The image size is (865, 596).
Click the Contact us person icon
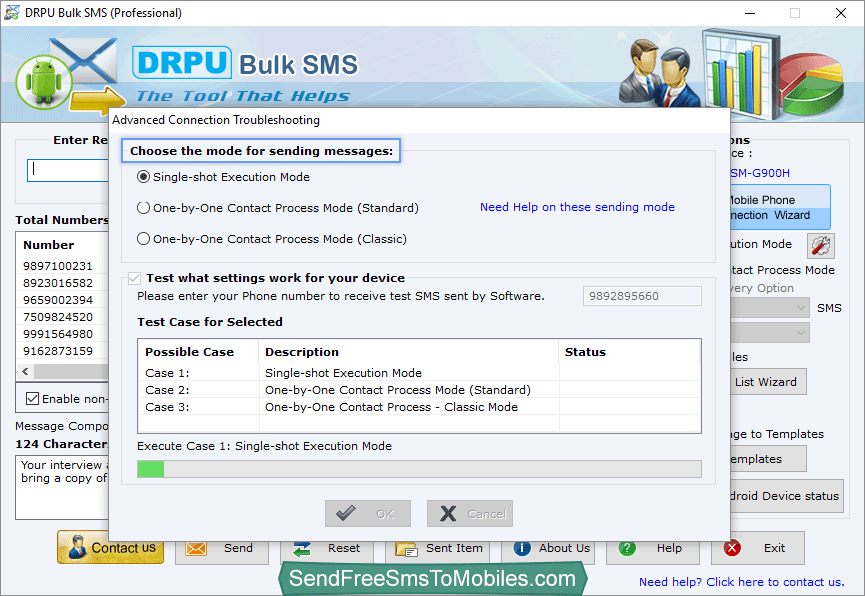77,547
